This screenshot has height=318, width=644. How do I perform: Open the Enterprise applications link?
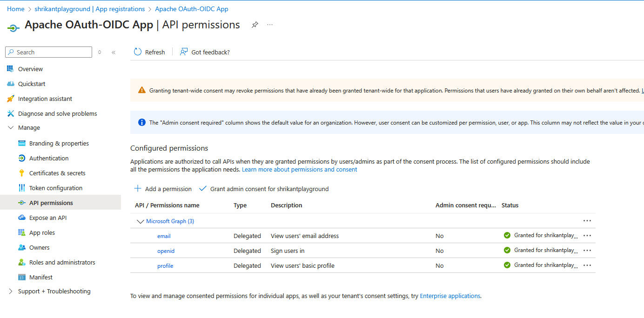(450, 296)
